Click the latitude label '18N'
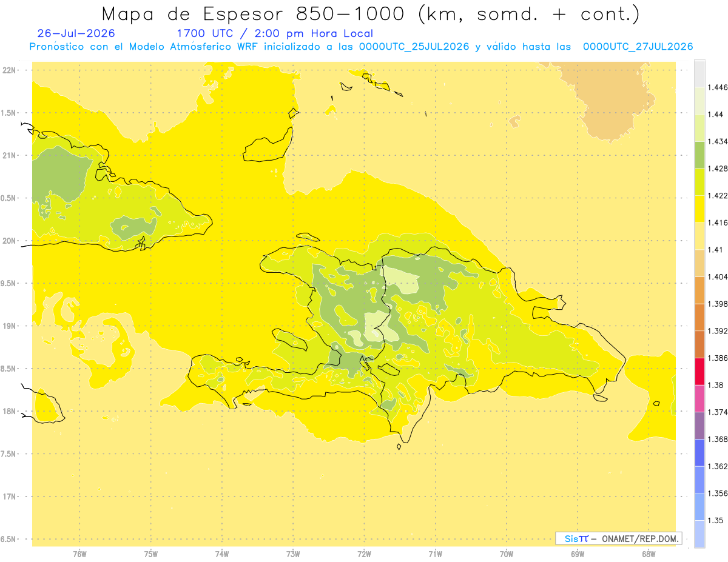Screen dimensions: 728x562 9,411
